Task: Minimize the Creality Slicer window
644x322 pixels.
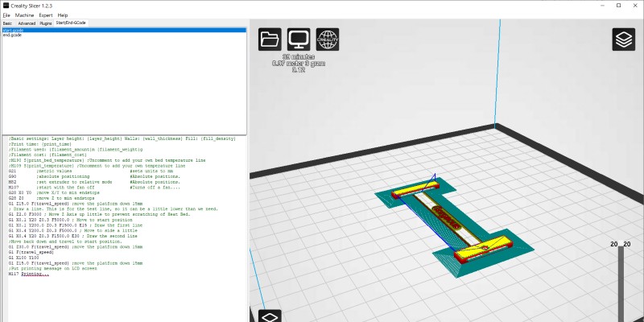Action: pyautogui.click(x=602, y=6)
